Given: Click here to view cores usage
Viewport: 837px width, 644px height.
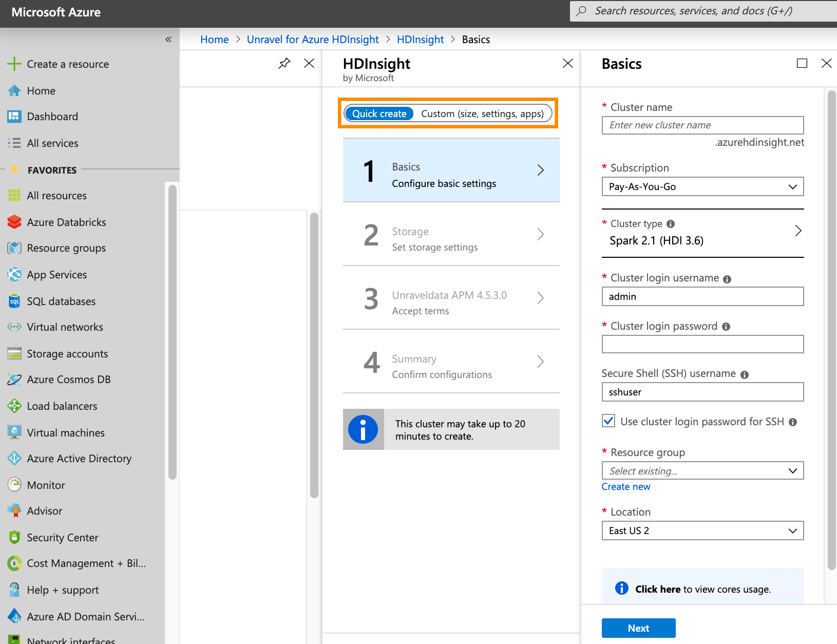Looking at the screenshot, I should [x=657, y=589].
